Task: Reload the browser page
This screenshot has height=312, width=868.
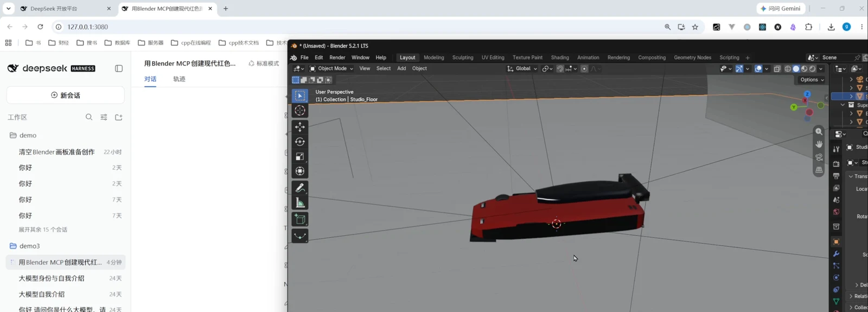Action: [40, 27]
